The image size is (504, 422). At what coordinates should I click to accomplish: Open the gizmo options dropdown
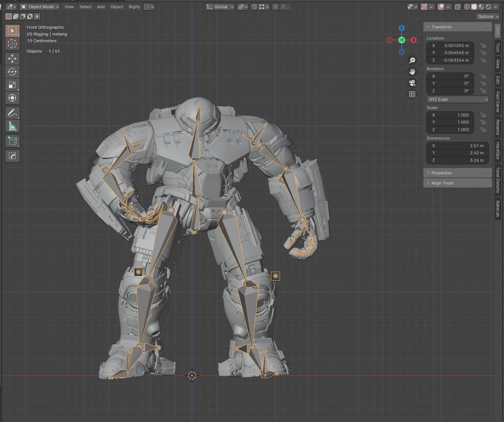tap(431, 7)
